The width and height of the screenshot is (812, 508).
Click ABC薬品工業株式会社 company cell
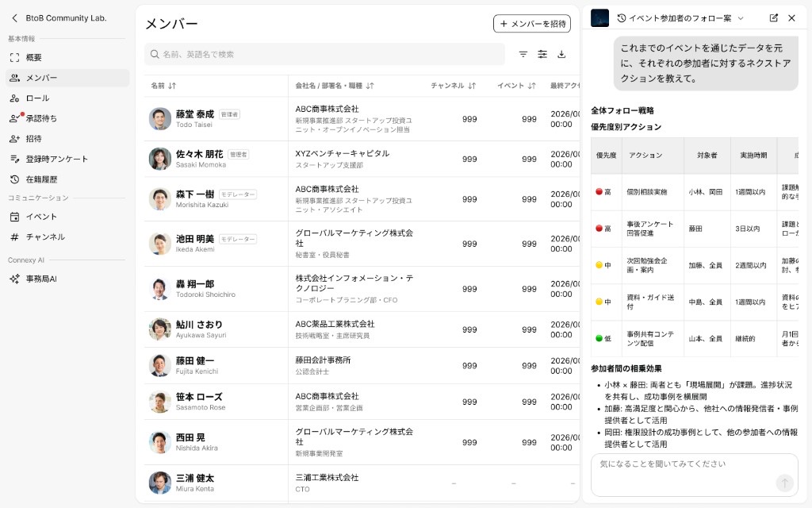point(335,324)
